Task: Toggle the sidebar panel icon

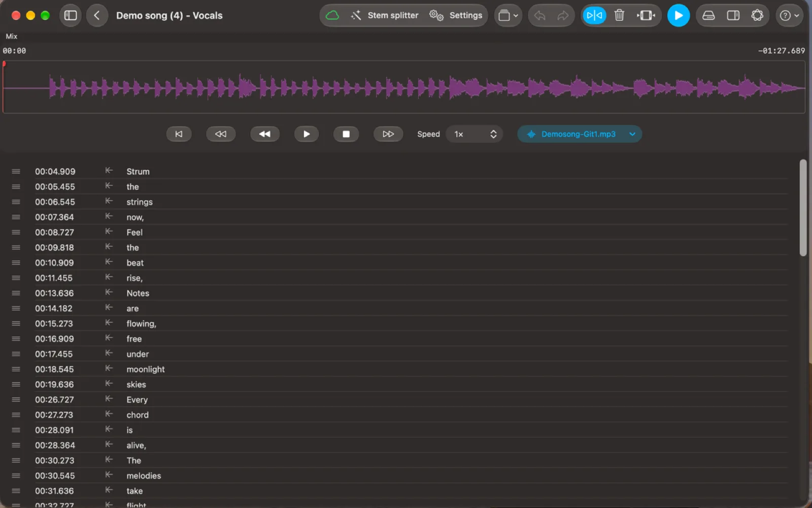Action: pyautogui.click(x=71, y=15)
